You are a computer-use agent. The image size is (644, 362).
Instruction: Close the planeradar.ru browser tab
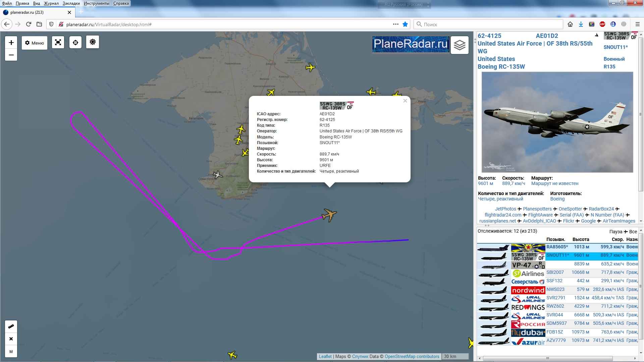coord(69,12)
